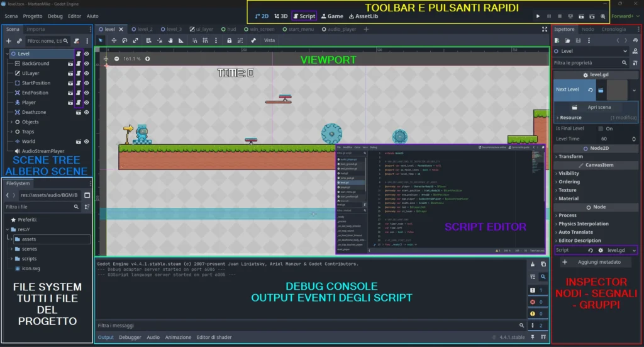Open Level node's attached script icon
644x347 pixels.
78,54
